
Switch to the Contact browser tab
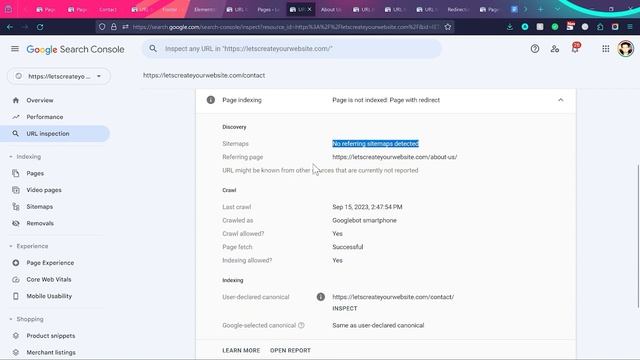tap(108, 9)
